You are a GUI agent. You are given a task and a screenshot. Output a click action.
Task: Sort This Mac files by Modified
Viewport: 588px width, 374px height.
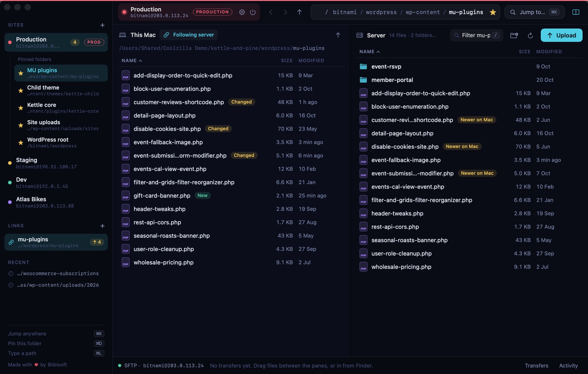tap(311, 60)
